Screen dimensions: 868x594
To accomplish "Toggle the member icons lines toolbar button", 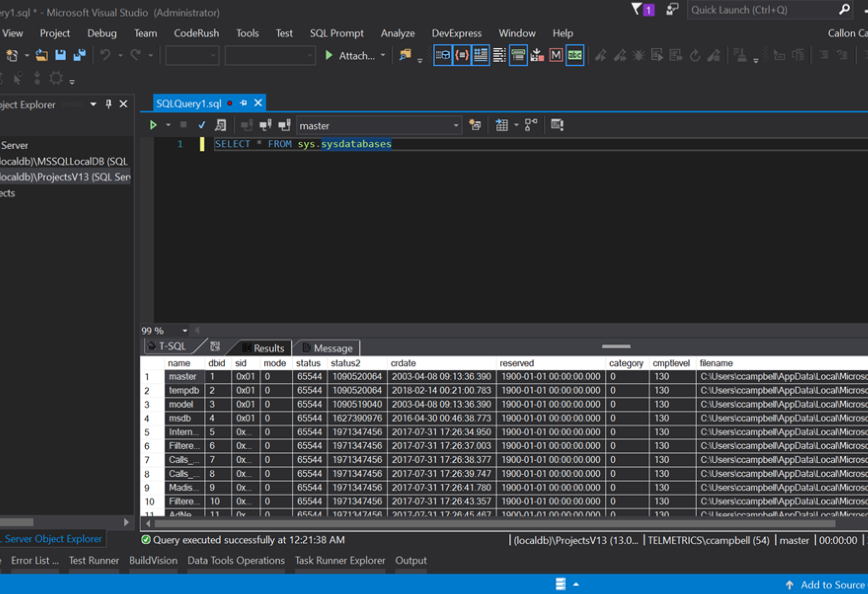I will click(481, 55).
